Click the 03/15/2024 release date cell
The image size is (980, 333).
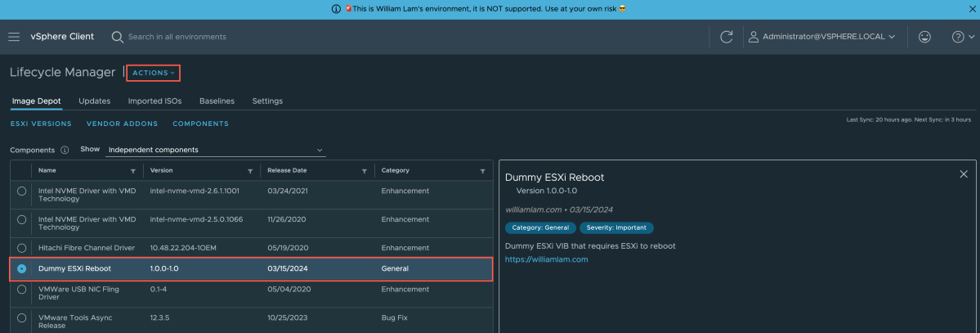pyautogui.click(x=288, y=268)
